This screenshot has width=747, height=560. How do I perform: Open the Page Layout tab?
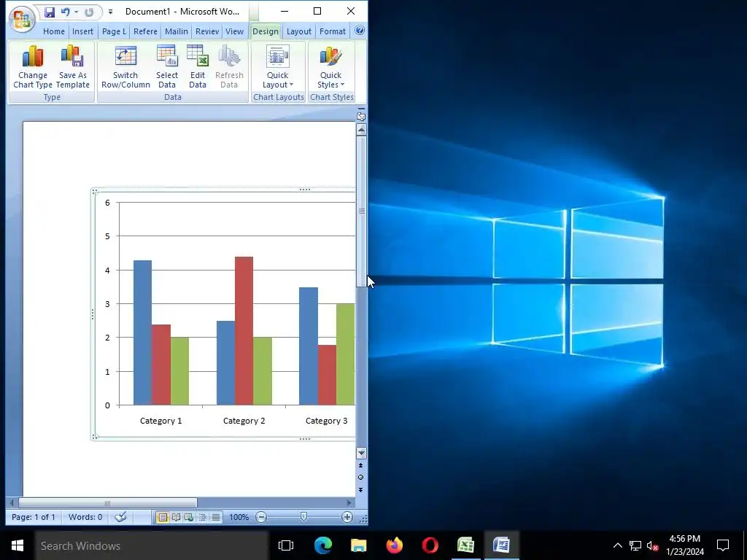click(x=115, y=31)
